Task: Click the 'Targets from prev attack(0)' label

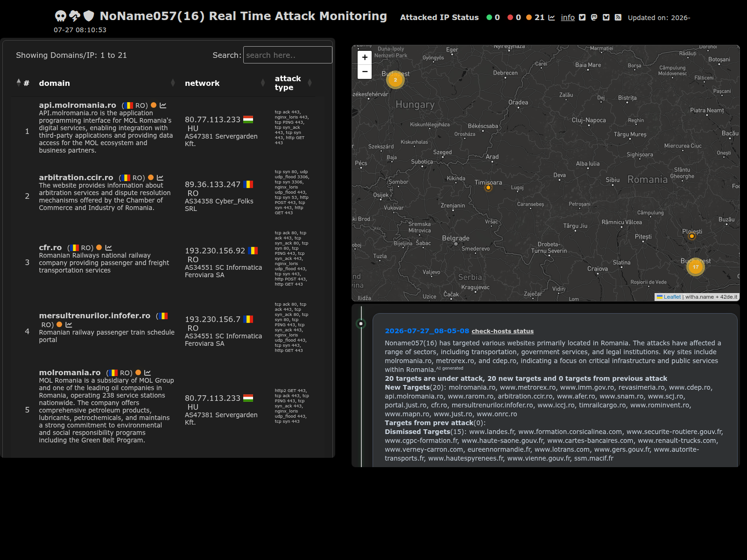Action: 434,423
